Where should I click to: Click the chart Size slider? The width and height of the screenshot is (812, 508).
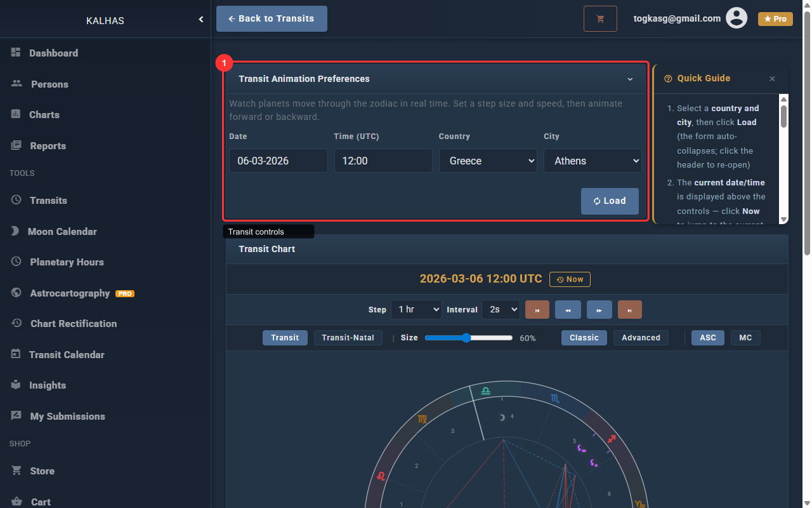tap(468, 338)
